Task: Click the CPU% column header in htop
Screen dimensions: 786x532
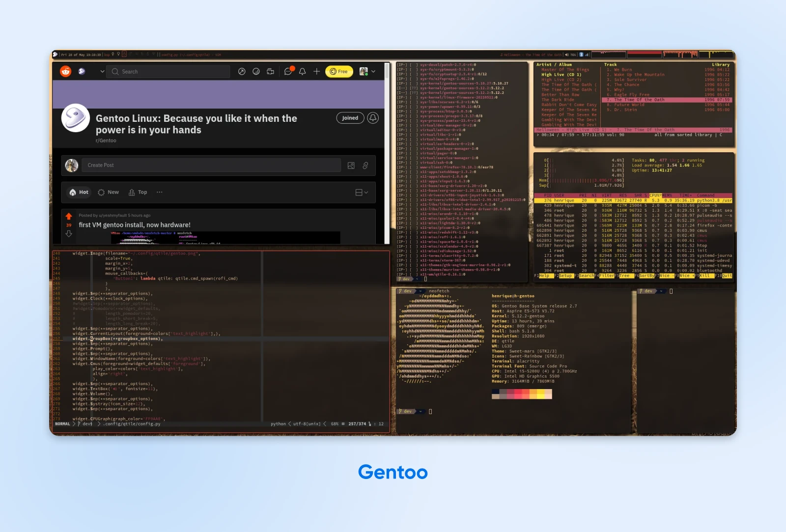Action: pyautogui.click(x=655, y=195)
